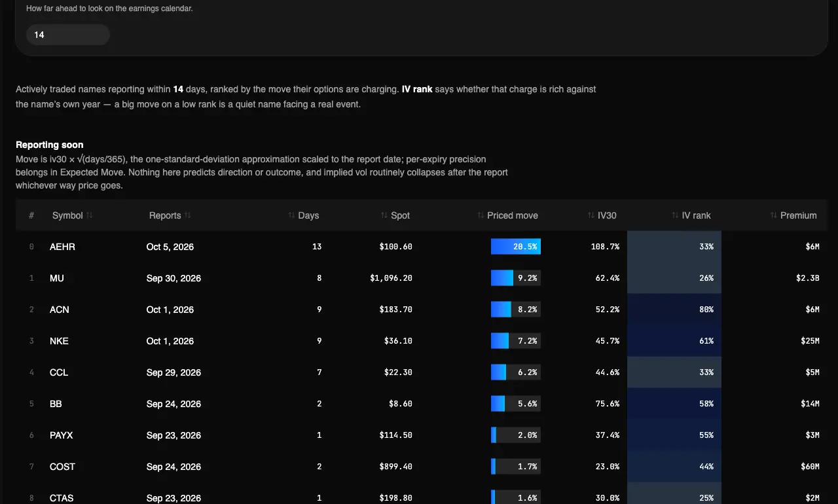This screenshot has height=504, width=838.
Task: Click the # index column header
Action: pos(31,215)
